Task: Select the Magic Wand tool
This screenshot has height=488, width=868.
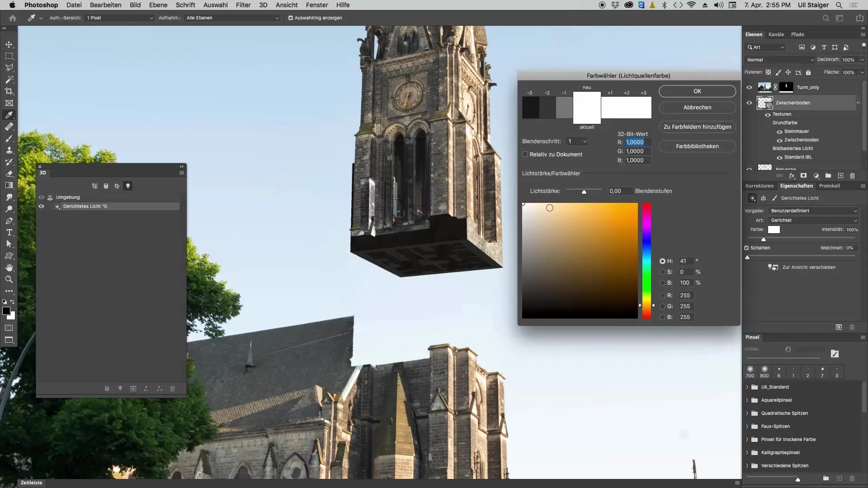Action: coord(9,80)
